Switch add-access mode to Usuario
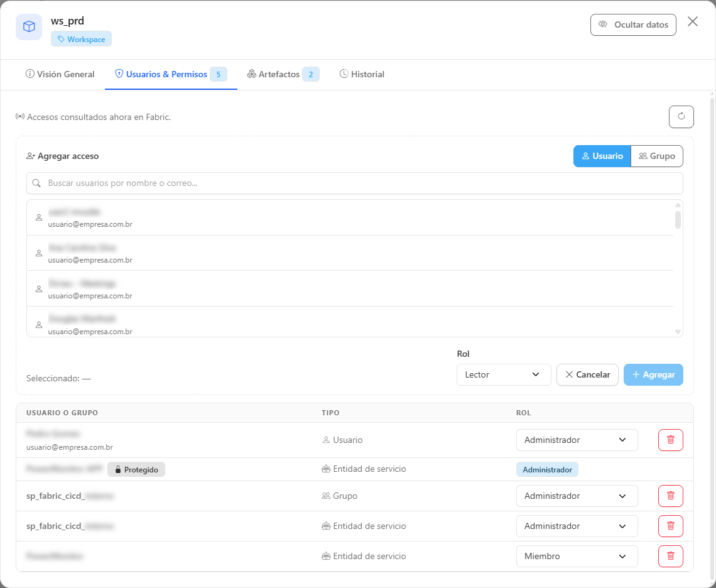Viewport: 716px width, 588px height. pyautogui.click(x=602, y=156)
